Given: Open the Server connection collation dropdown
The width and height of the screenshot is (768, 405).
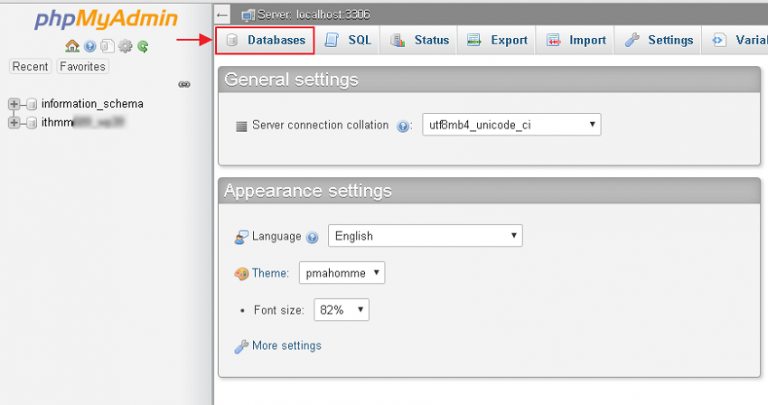Looking at the screenshot, I should pos(511,125).
